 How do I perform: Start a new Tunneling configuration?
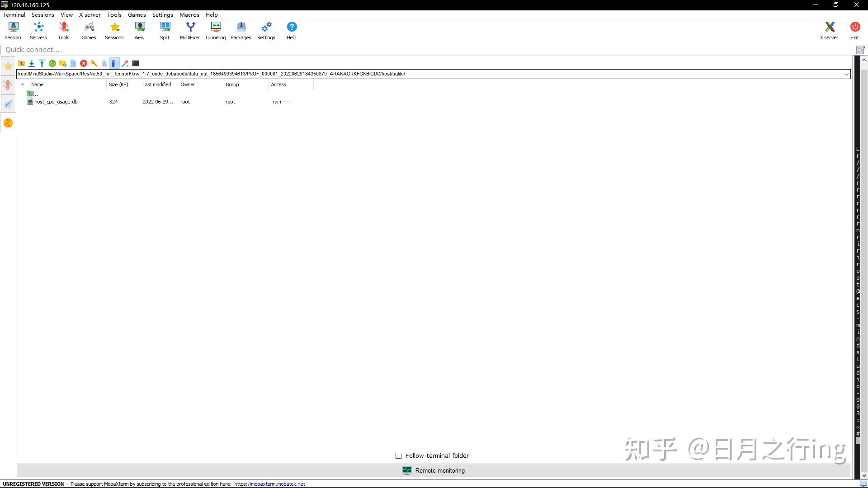click(x=215, y=30)
